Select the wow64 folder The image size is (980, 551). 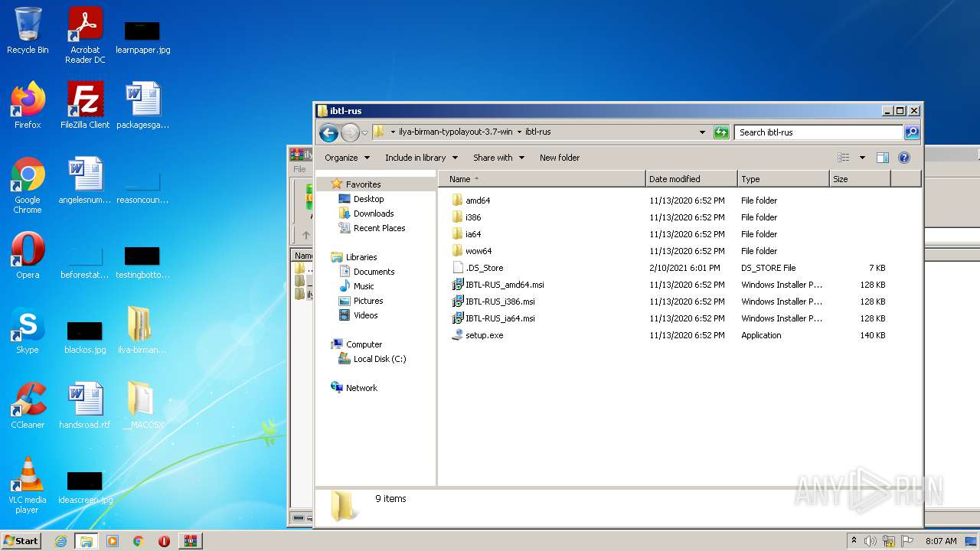(479, 251)
